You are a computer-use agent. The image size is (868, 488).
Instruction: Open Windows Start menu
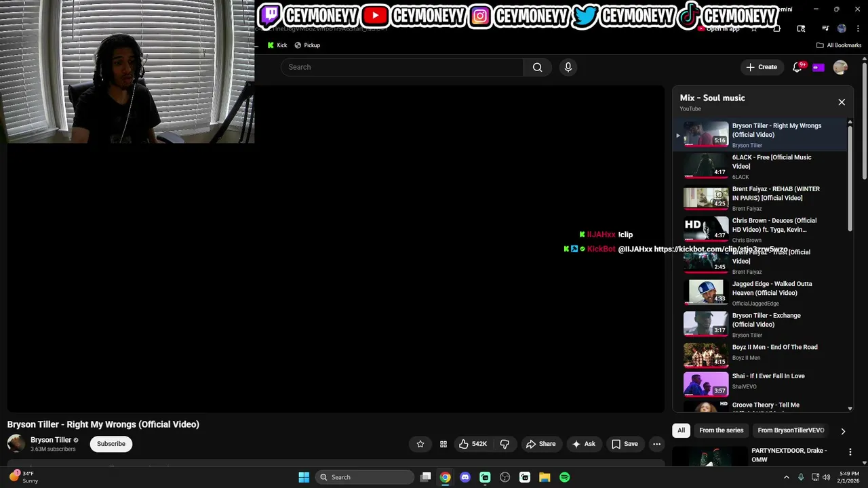304,477
